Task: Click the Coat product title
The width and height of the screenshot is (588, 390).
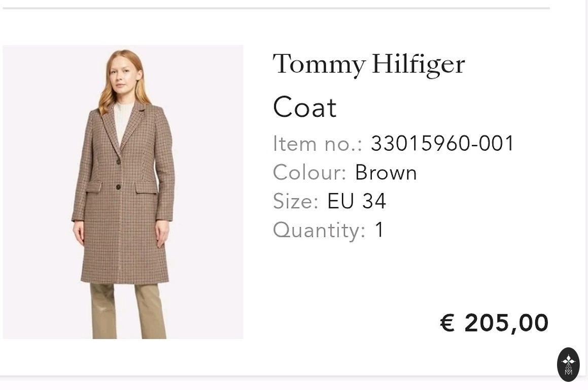Action: tap(304, 107)
